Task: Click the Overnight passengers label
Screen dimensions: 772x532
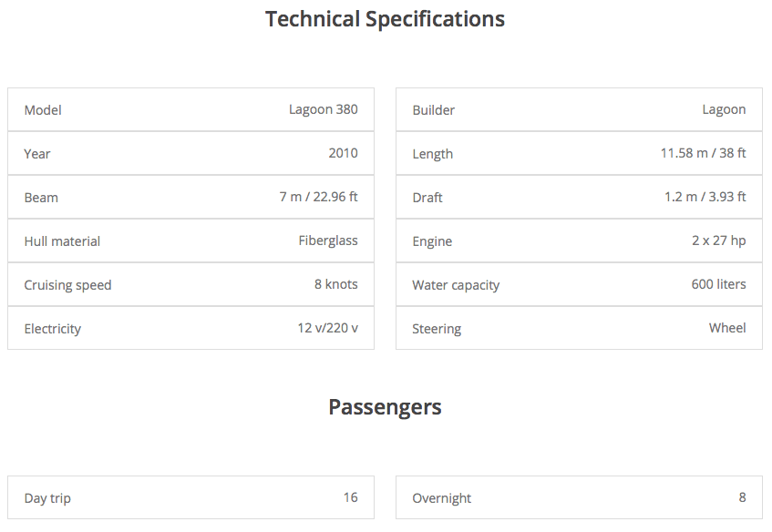Action: click(441, 498)
